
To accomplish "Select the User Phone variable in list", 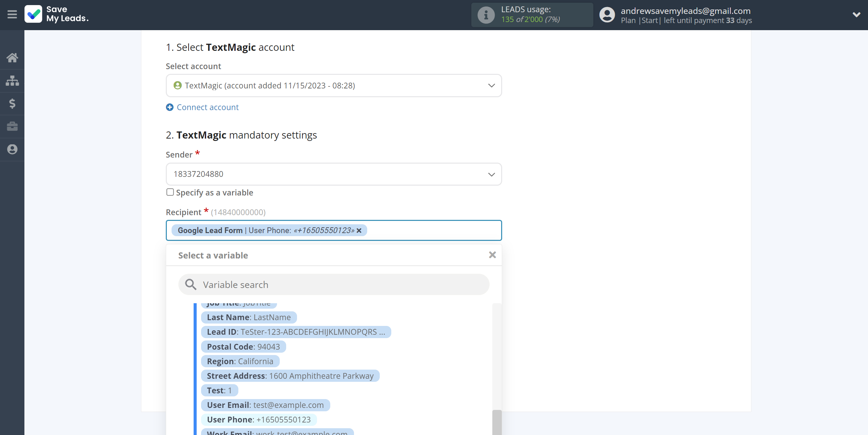I will (259, 420).
